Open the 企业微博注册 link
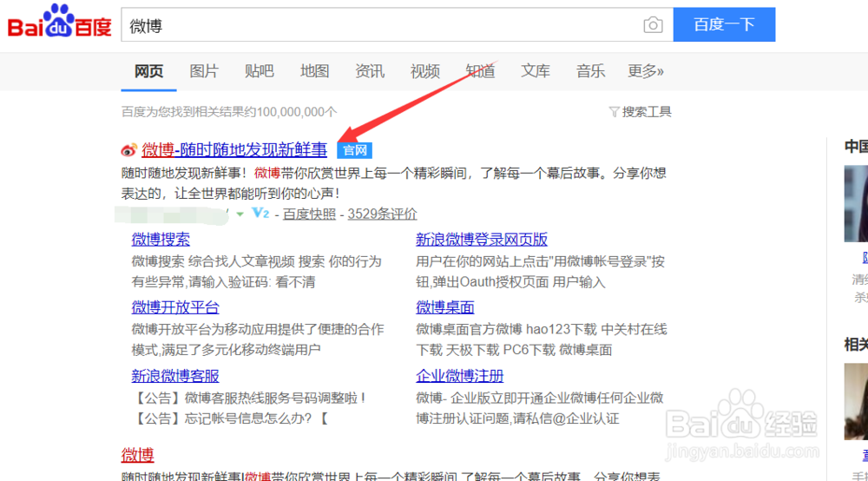Image resolution: width=868 pixels, height=481 pixels. tap(459, 376)
